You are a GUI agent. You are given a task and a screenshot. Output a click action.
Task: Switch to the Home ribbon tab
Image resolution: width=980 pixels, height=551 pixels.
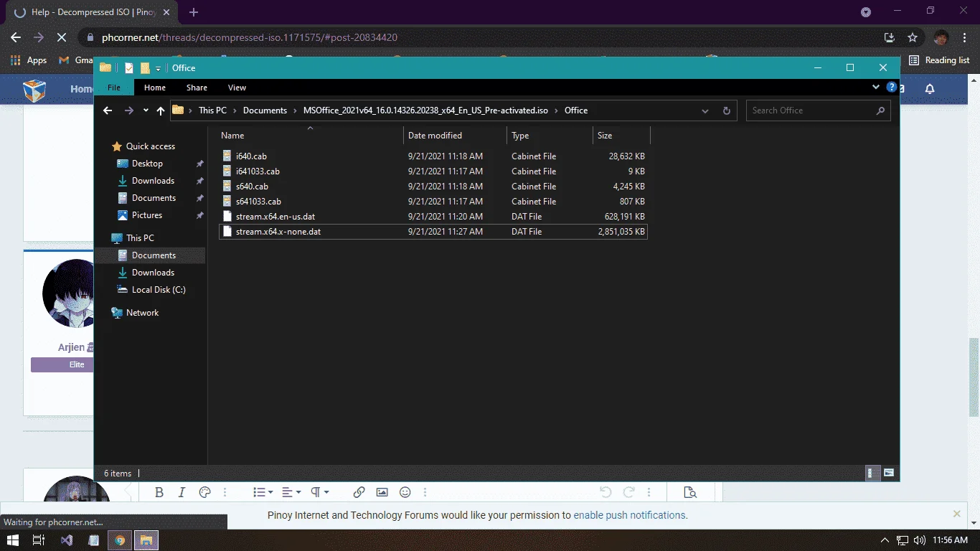(155, 88)
